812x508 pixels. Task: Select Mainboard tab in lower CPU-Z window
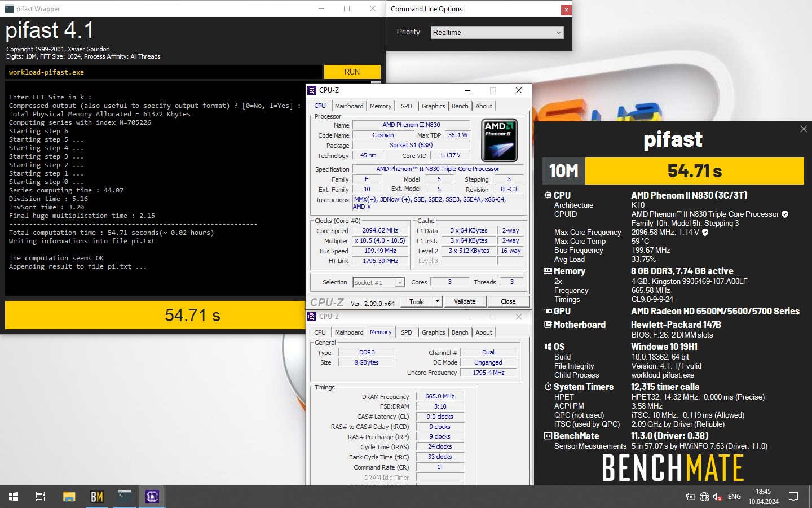coord(349,332)
